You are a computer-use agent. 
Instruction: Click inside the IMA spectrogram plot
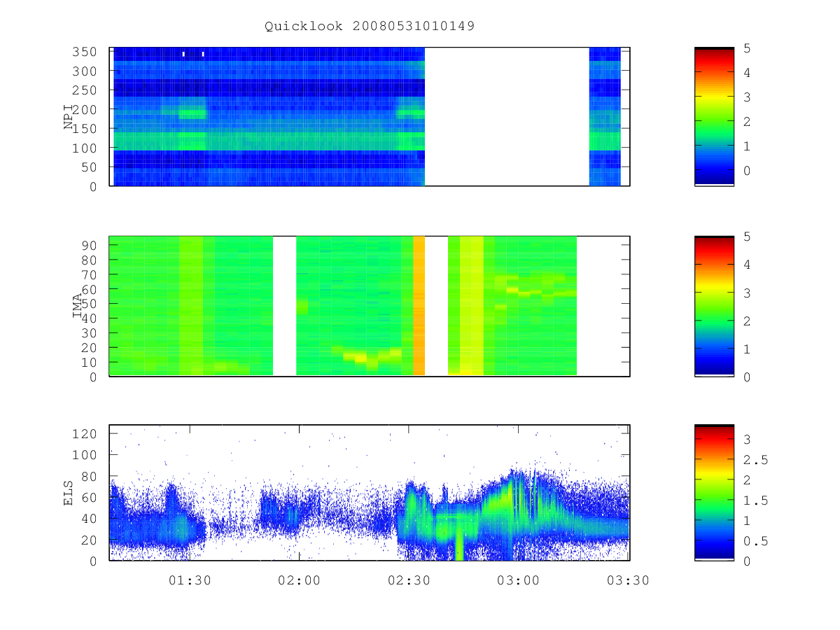click(x=370, y=306)
